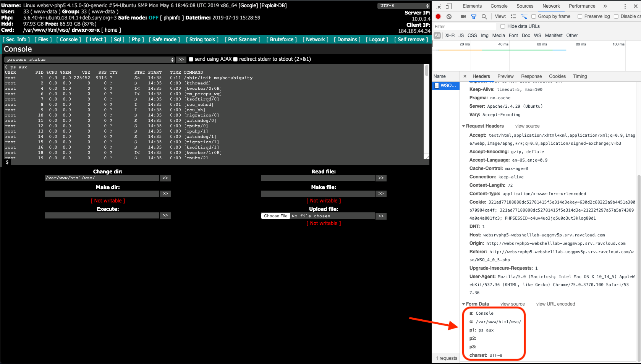Stop network recording with the red record button
641x364 pixels.
point(438,16)
